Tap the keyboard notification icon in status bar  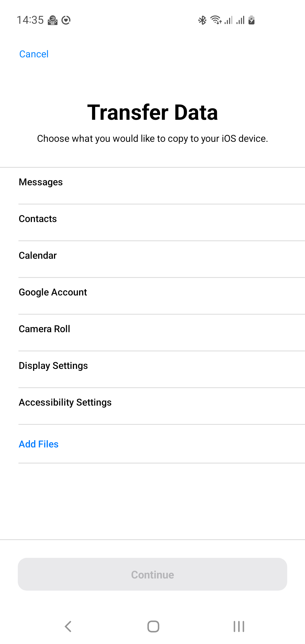coord(53,20)
